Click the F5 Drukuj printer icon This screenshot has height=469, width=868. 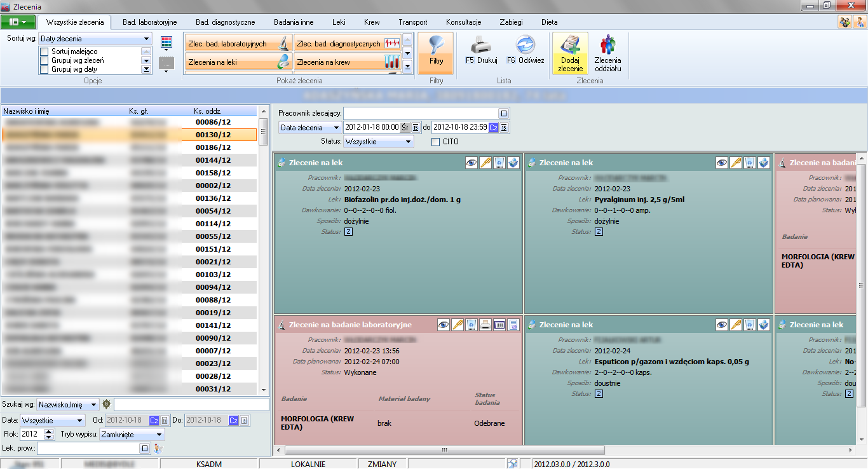click(481, 46)
